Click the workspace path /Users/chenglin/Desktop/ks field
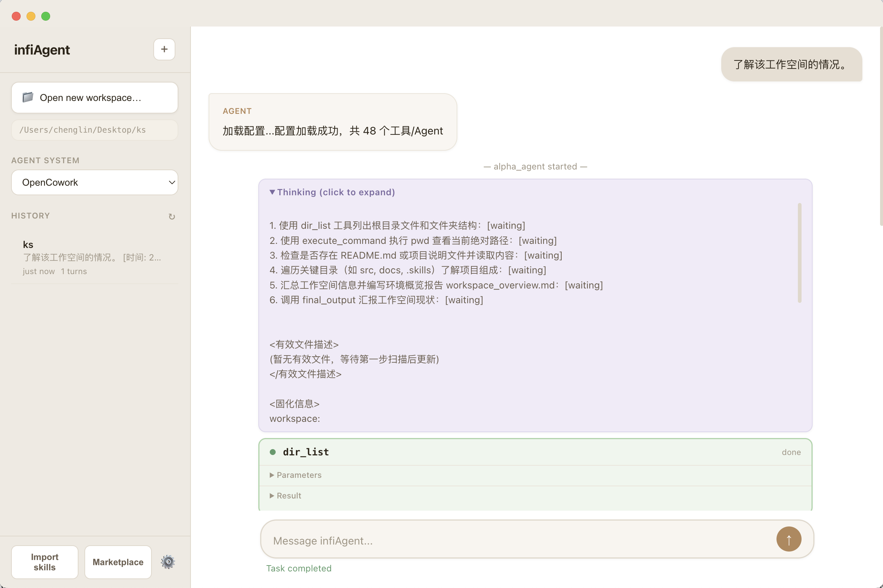The height and width of the screenshot is (588, 883). point(94,130)
